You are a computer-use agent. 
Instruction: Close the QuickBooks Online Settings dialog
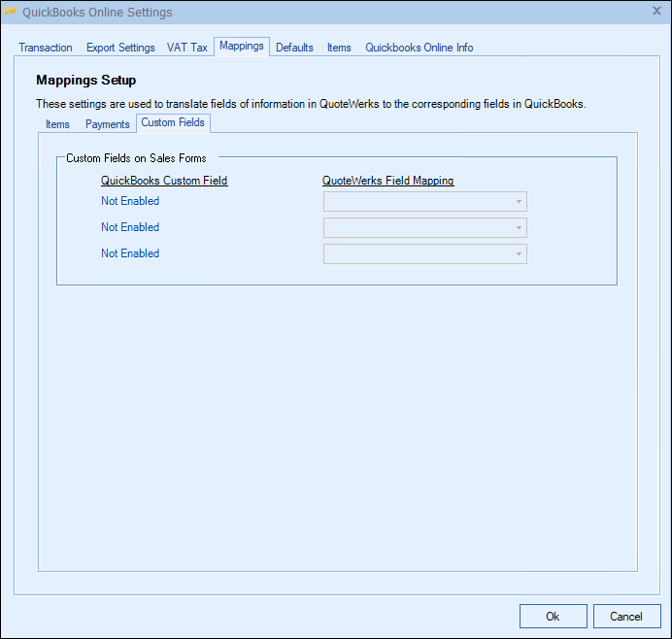coord(655,12)
